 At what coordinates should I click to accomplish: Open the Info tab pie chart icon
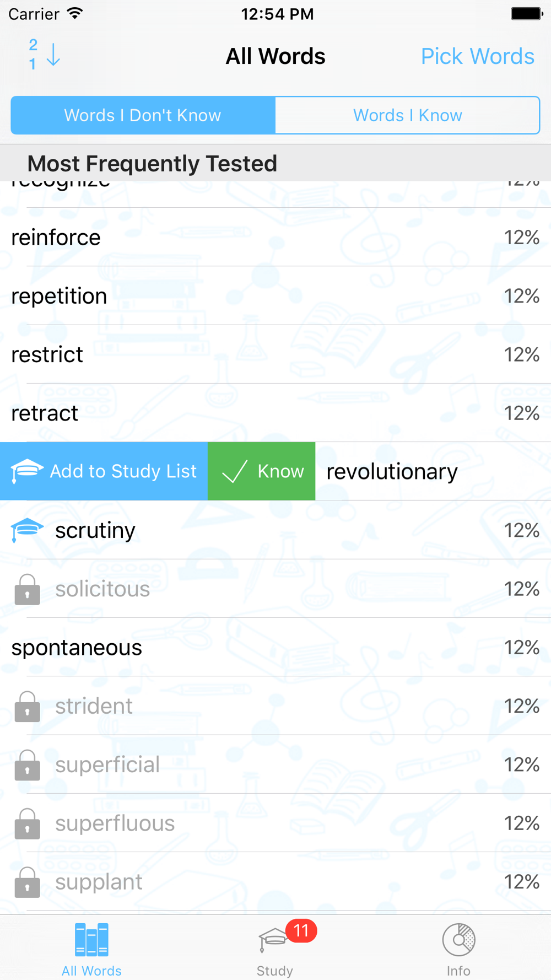coord(458,940)
